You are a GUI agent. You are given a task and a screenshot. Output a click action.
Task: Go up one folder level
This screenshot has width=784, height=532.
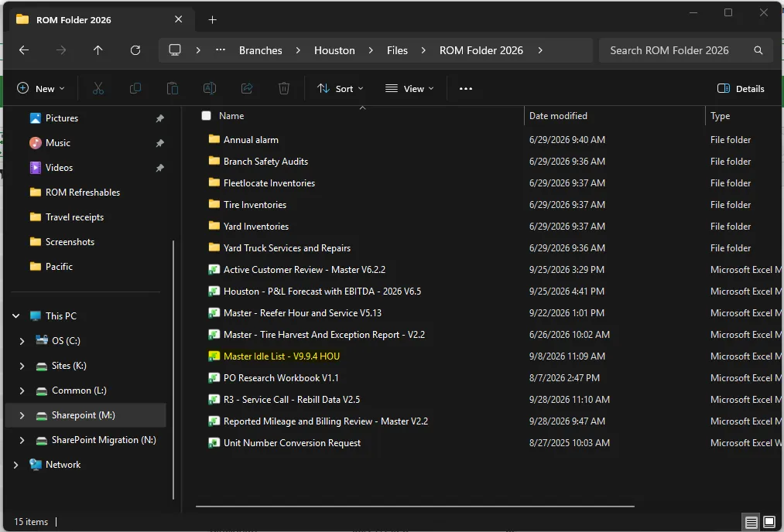[x=98, y=50]
